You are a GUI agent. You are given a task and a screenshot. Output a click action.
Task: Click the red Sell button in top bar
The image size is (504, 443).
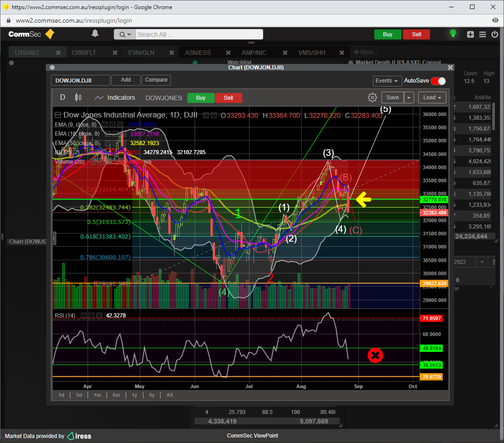(416, 34)
